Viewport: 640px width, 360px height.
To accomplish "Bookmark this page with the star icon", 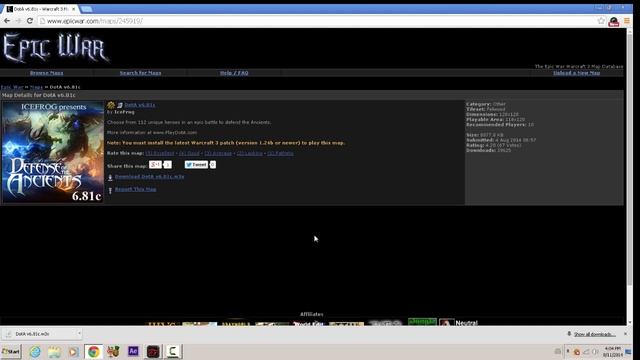I will click(601, 21).
